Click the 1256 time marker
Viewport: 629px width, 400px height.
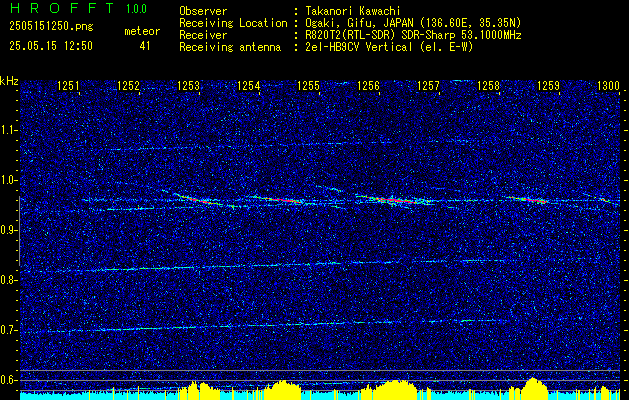pyautogui.click(x=368, y=85)
